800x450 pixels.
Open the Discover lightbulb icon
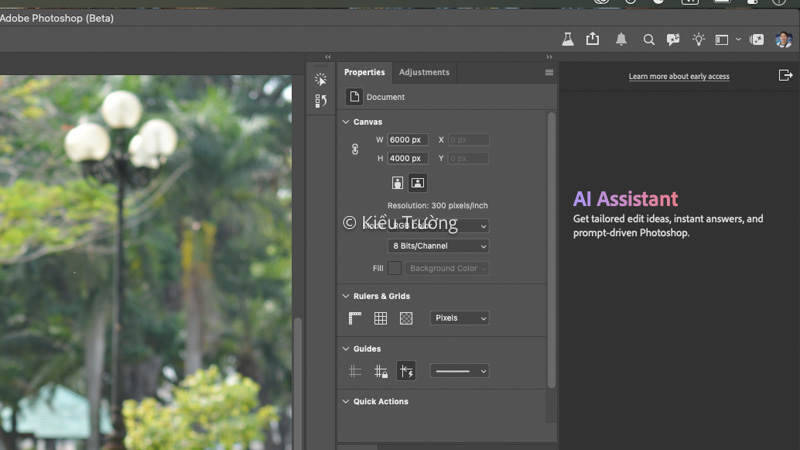[x=698, y=39]
